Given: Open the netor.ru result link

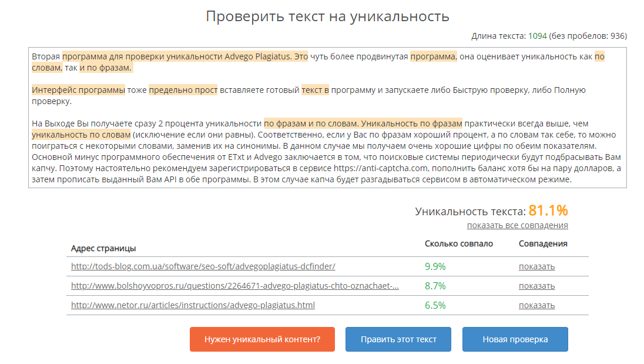Looking at the screenshot, I should [193, 305].
